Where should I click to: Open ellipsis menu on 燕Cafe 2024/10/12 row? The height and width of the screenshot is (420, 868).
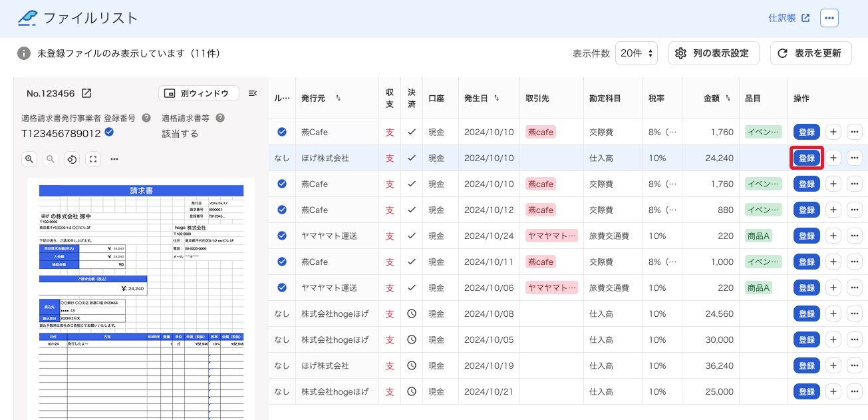point(855,210)
